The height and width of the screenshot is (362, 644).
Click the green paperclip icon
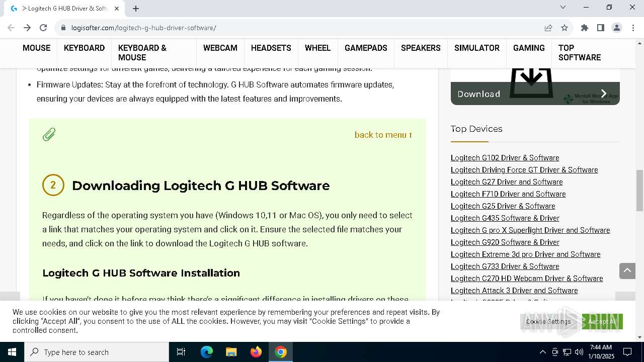tap(49, 134)
